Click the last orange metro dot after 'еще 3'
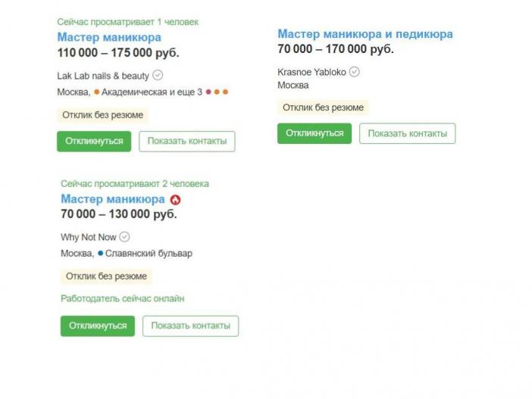Image resolution: width=532 pixels, height=399 pixels. pyautogui.click(x=225, y=92)
